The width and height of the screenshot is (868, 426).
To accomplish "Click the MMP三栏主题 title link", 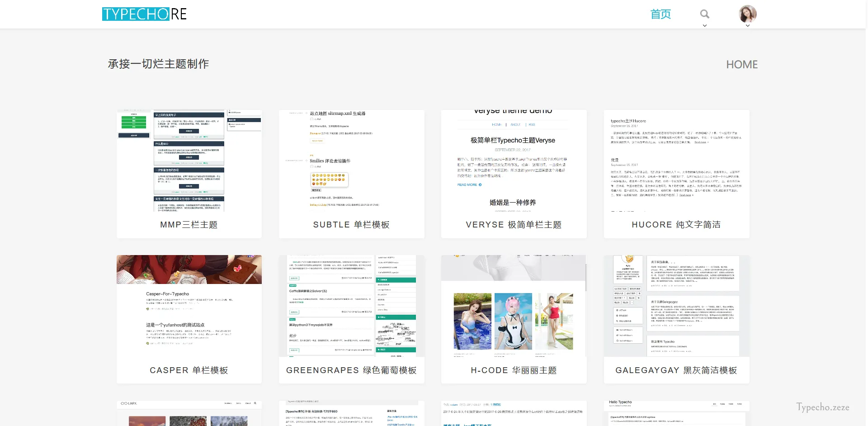I will click(x=189, y=225).
